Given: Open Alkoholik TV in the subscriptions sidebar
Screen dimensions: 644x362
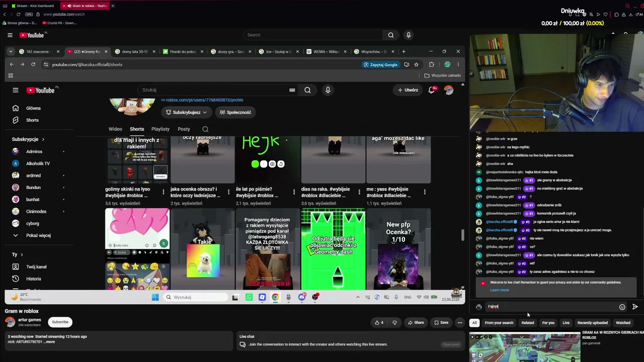Looking at the screenshot, I should 38,163.
